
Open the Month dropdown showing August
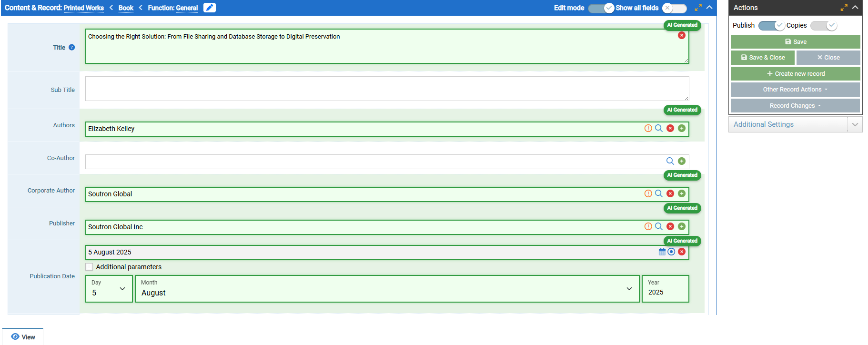click(x=386, y=289)
